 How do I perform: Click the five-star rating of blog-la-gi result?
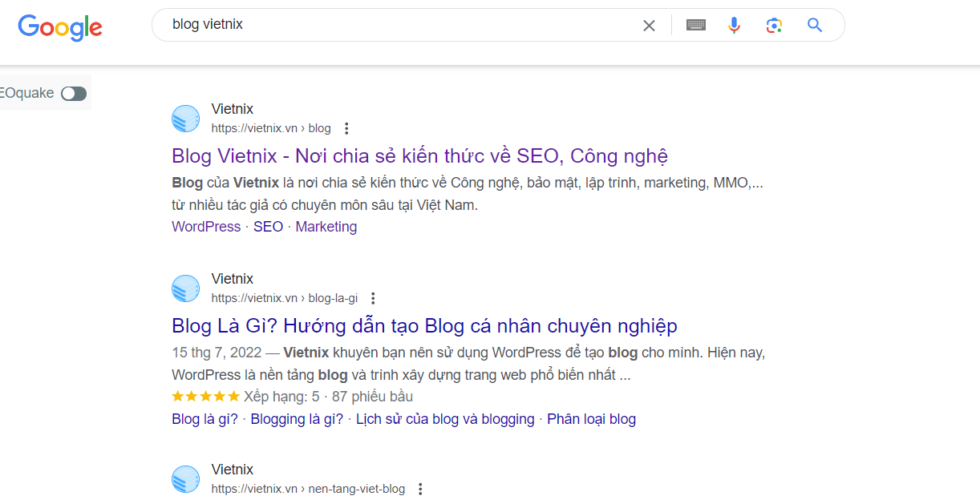pos(205,397)
